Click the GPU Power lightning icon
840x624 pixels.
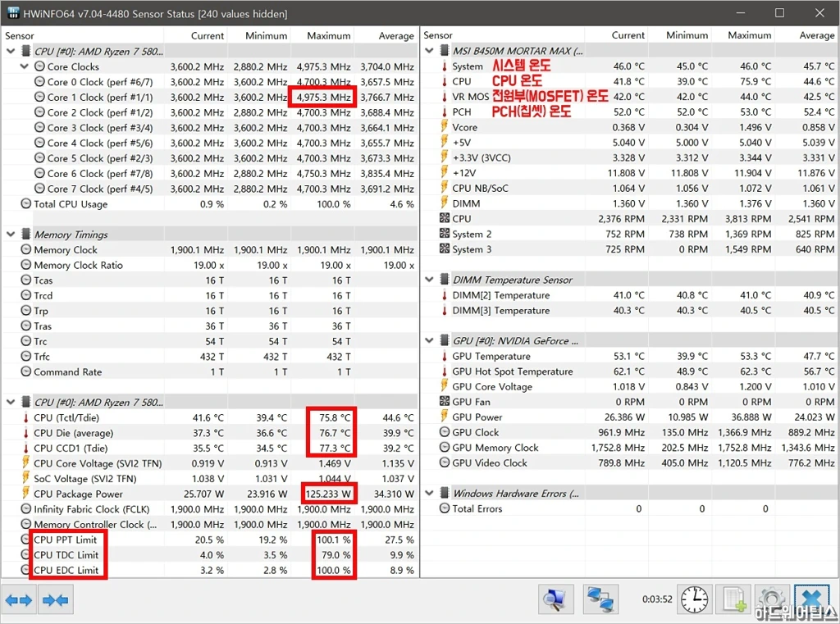[x=444, y=417]
